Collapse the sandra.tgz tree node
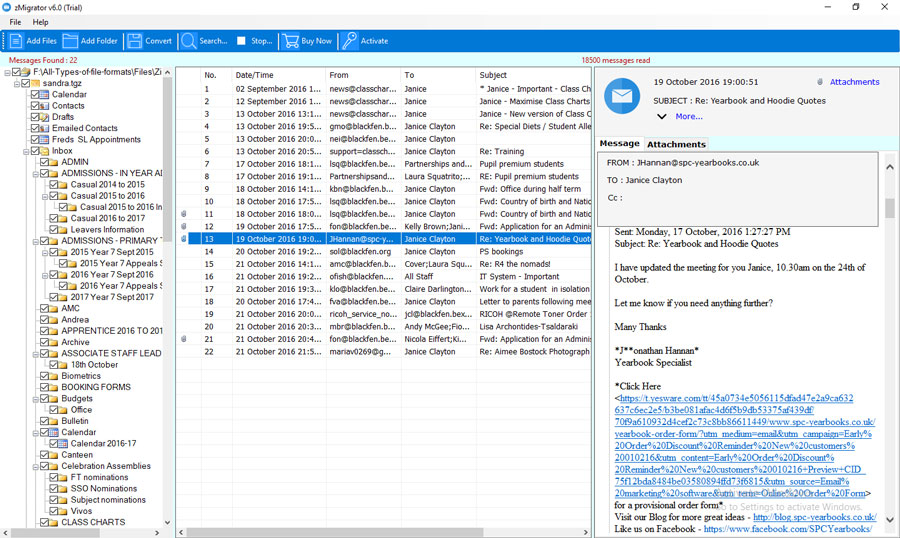This screenshot has height=538, width=900. pos(17,84)
